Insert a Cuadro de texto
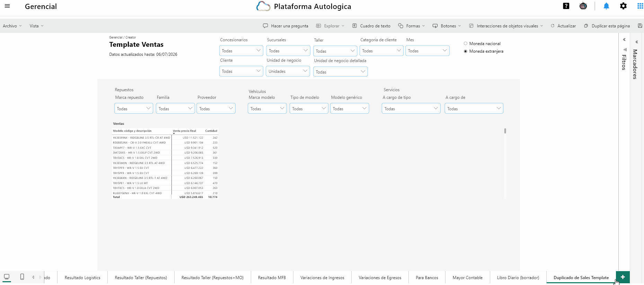 pyautogui.click(x=371, y=26)
